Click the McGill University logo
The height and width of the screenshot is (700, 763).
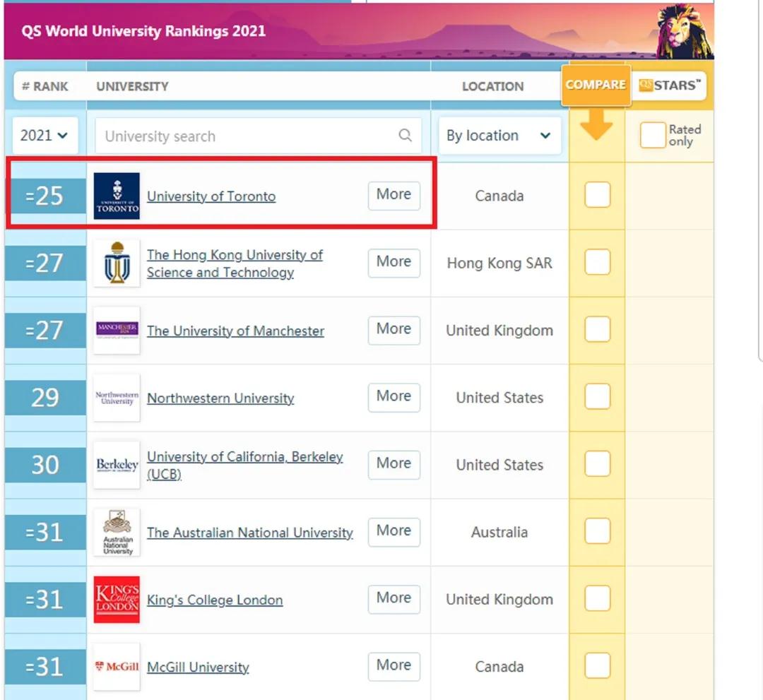click(x=117, y=667)
